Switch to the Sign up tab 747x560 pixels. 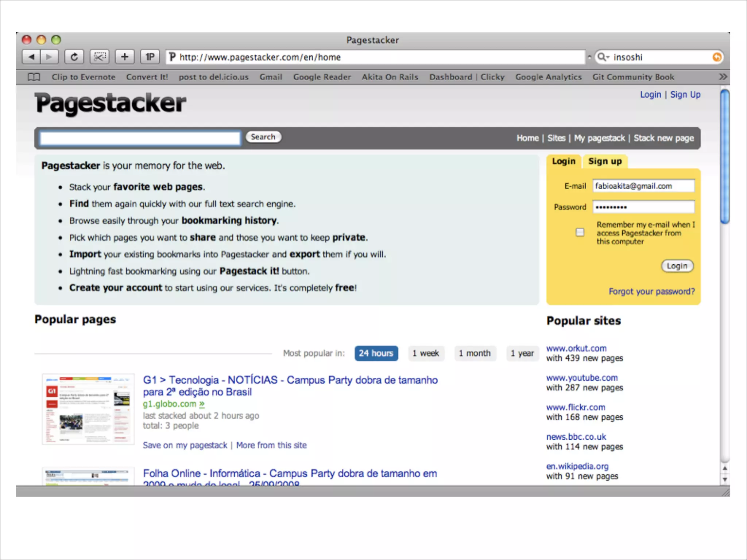click(605, 162)
